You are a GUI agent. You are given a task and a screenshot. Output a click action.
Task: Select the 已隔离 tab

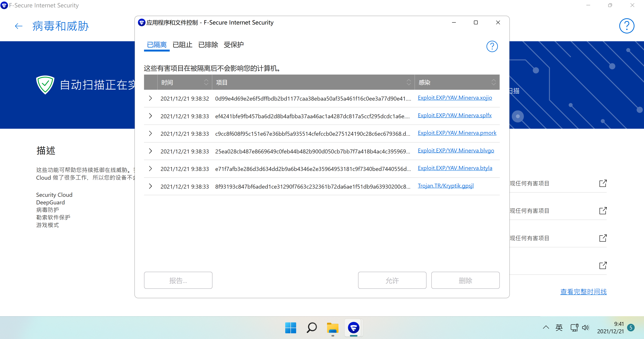pyautogui.click(x=157, y=45)
